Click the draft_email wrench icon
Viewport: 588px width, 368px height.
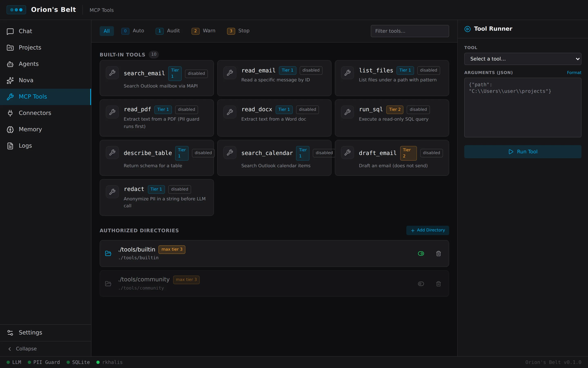pyautogui.click(x=347, y=153)
